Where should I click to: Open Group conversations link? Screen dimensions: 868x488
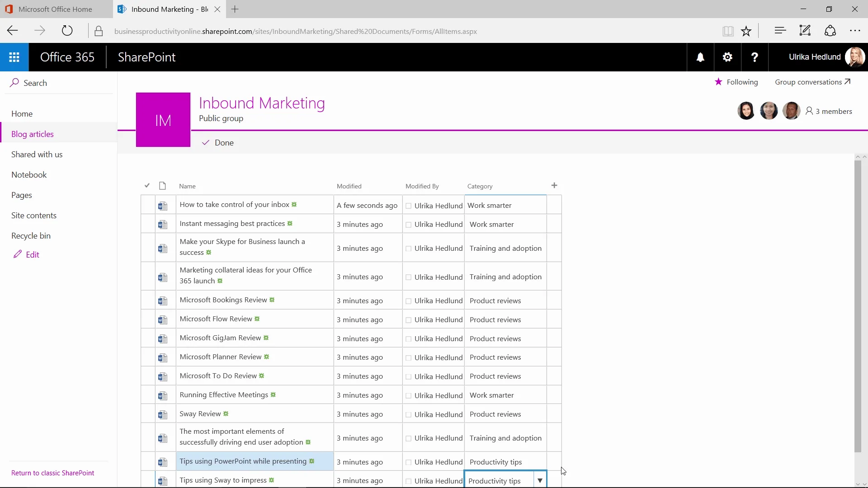coord(812,82)
